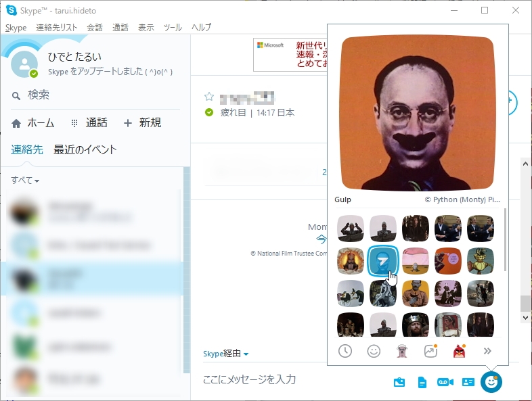Pick the Roman laurel portrait Moji

448,325
